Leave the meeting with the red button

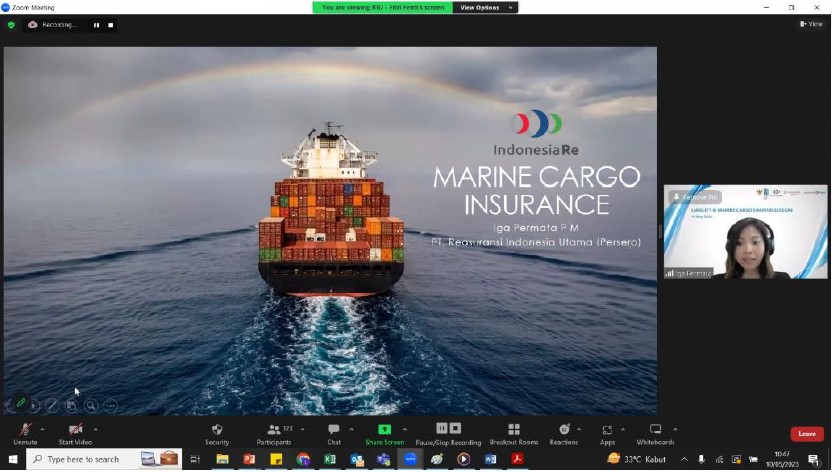tap(807, 434)
